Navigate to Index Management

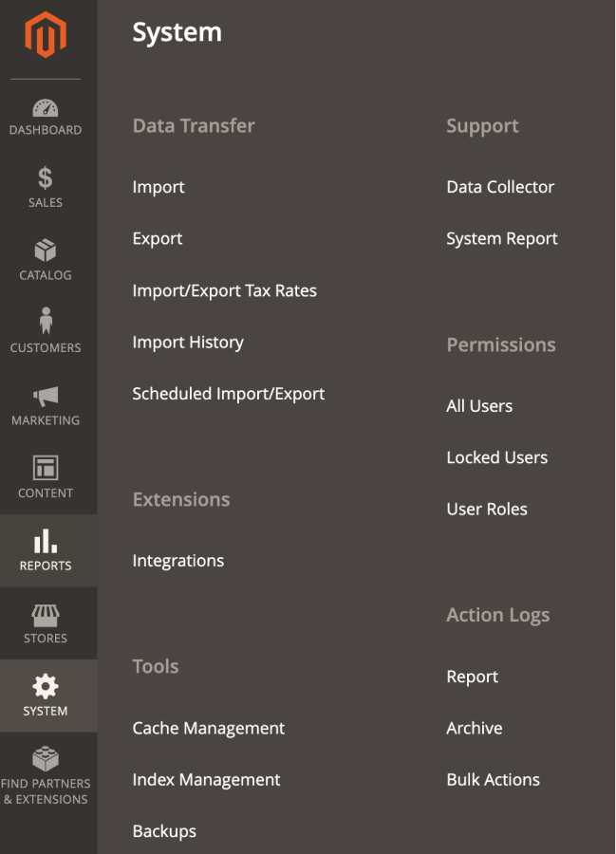(206, 780)
